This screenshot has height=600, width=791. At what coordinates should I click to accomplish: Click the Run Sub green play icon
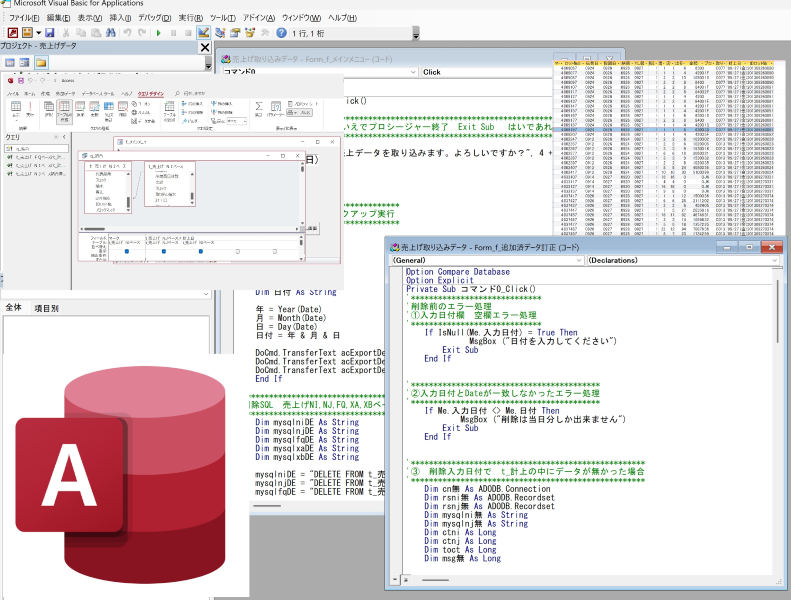click(159, 33)
